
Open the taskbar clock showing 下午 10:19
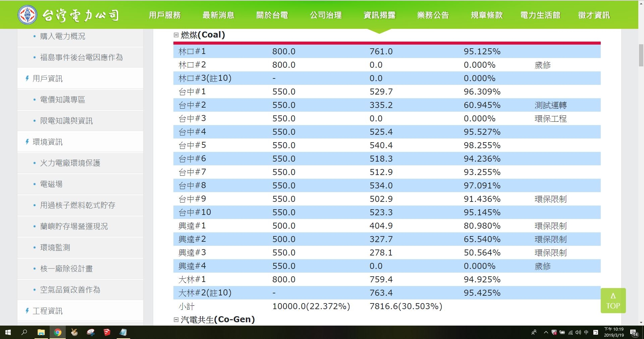614,332
